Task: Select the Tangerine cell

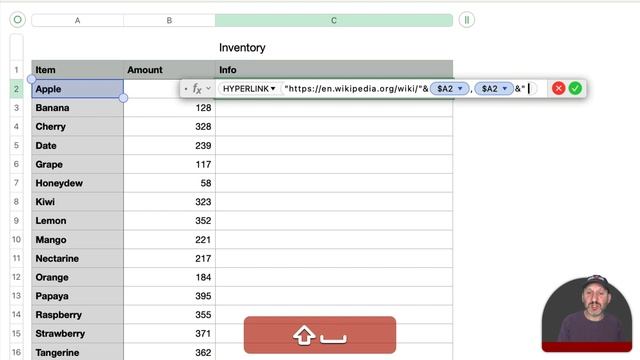Action: click(x=78, y=351)
